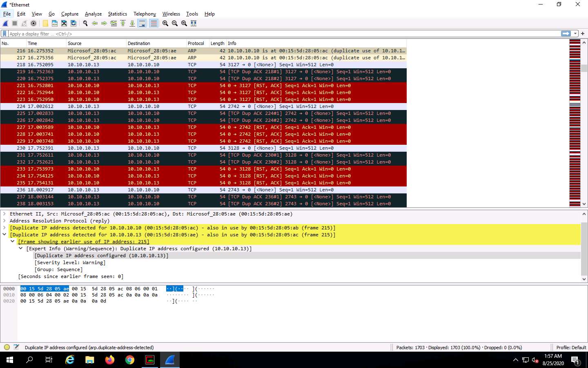Expand Address Resolution Protocol (reply) node
The image size is (588, 368).
click(x=4, y=221)
